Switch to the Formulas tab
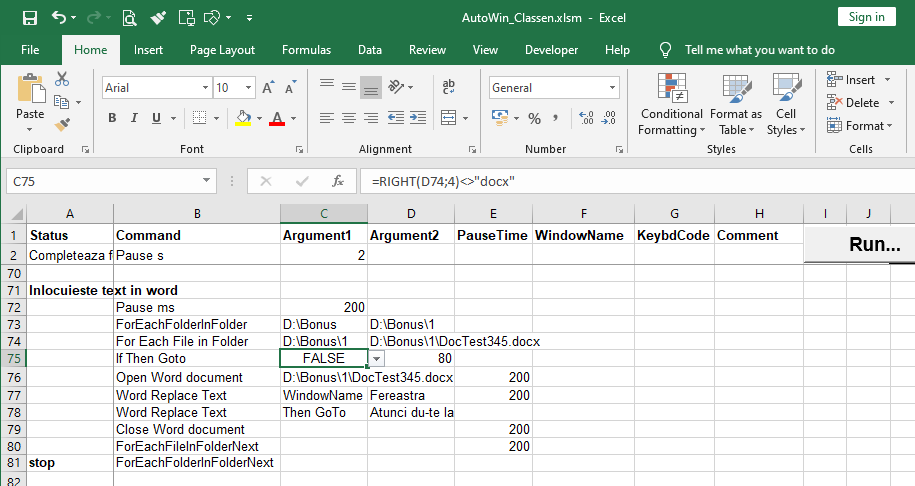This screenshot has width=915, height=486. pyautogui.click(x=306, y=50)
